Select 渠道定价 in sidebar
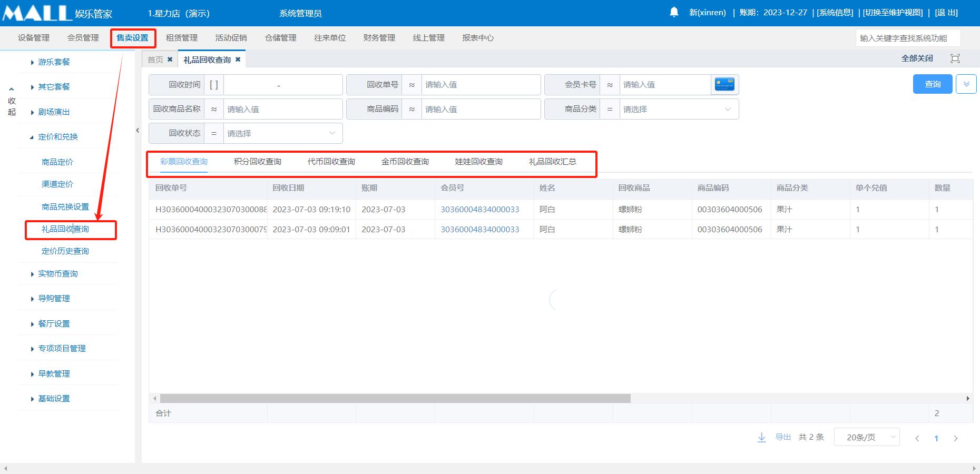This screenshot has width=980, height=474. [57, 184]
